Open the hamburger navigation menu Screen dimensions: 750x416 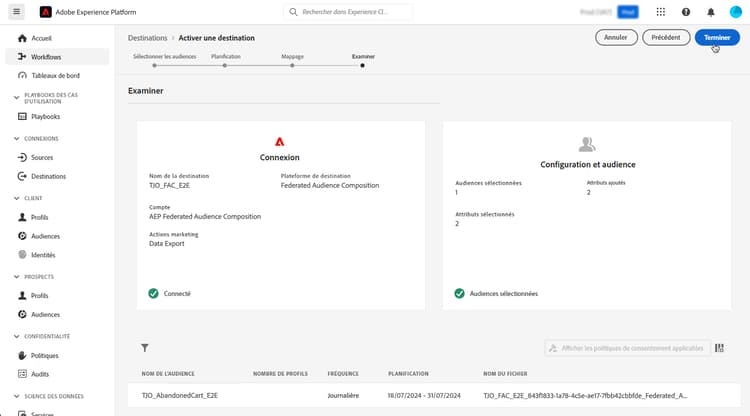point(16,11)
